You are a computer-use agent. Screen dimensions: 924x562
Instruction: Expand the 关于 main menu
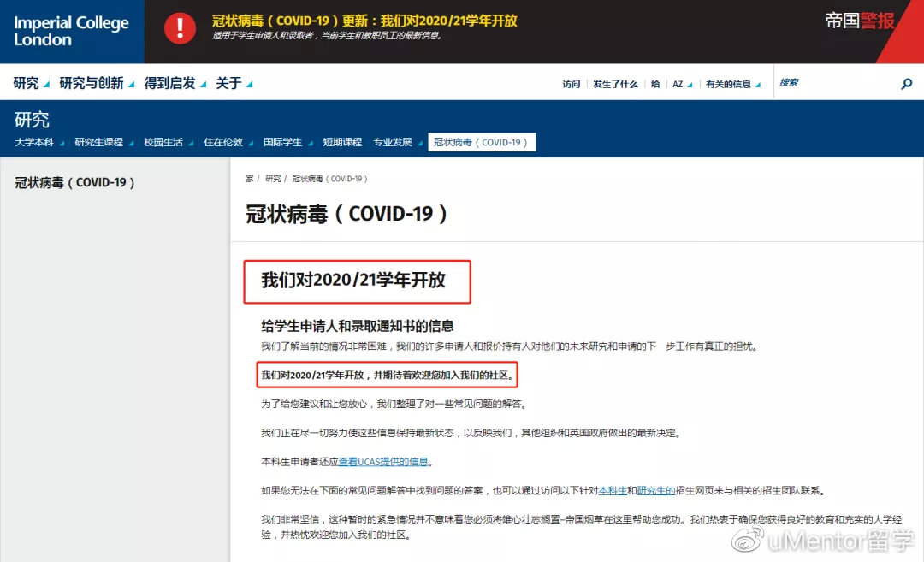click(x=234, y=83)
